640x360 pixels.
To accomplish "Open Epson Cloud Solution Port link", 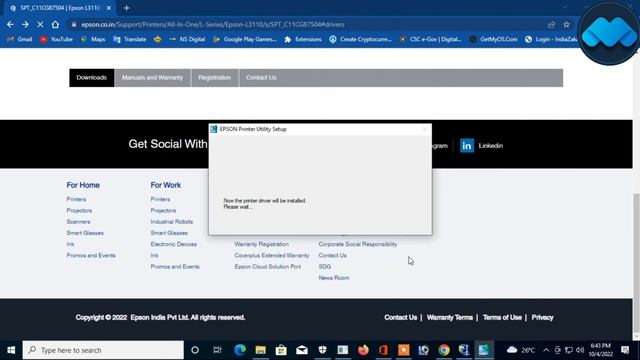I will click(x=268, y=267).
